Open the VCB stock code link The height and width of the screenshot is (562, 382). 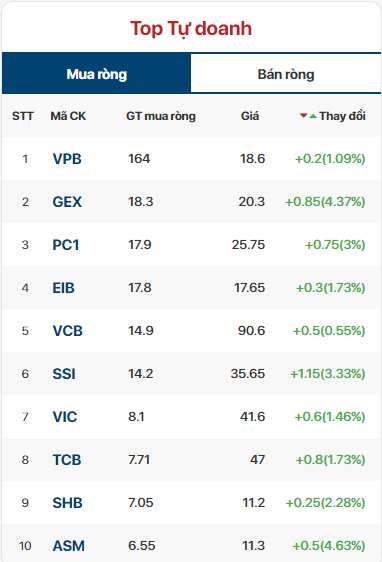pos(67,331)
